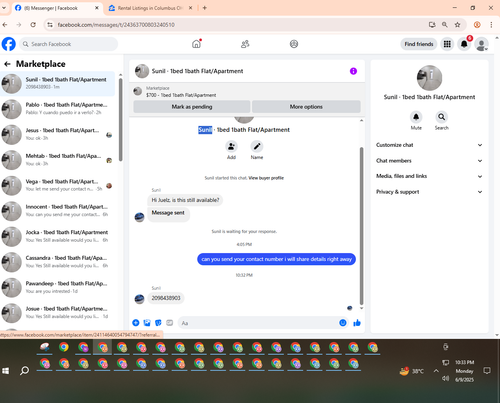Open Sunil profile photo in right panel

pyautogui.click(x=429, y=78)
